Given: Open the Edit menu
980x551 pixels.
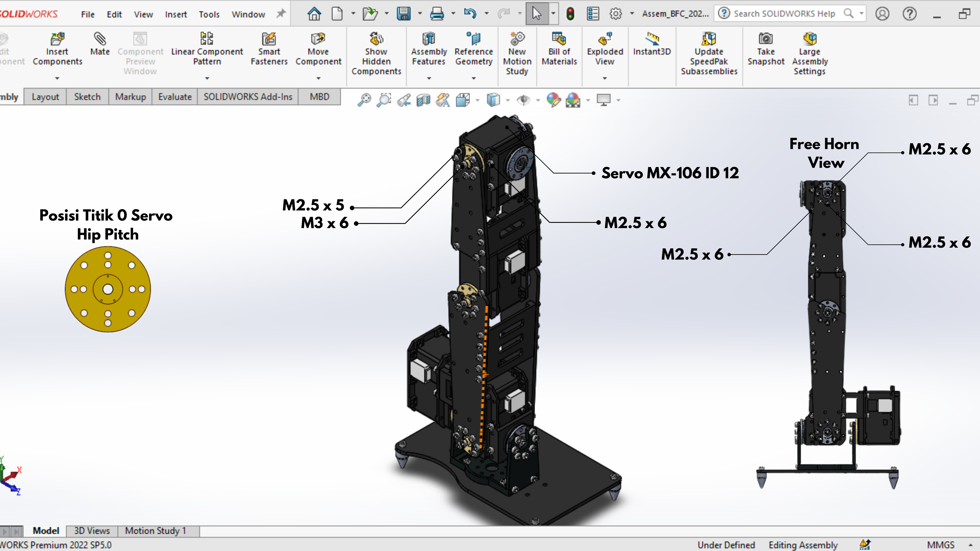Looking at the screenshot, I should point(114,15).
